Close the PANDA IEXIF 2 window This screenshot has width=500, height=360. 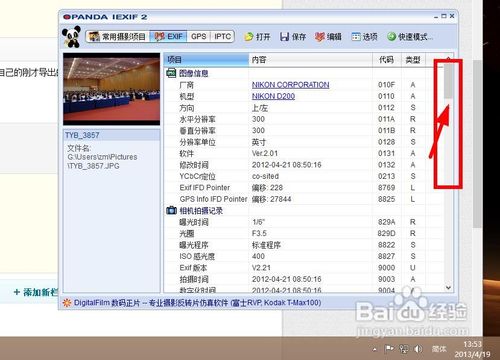452,16
